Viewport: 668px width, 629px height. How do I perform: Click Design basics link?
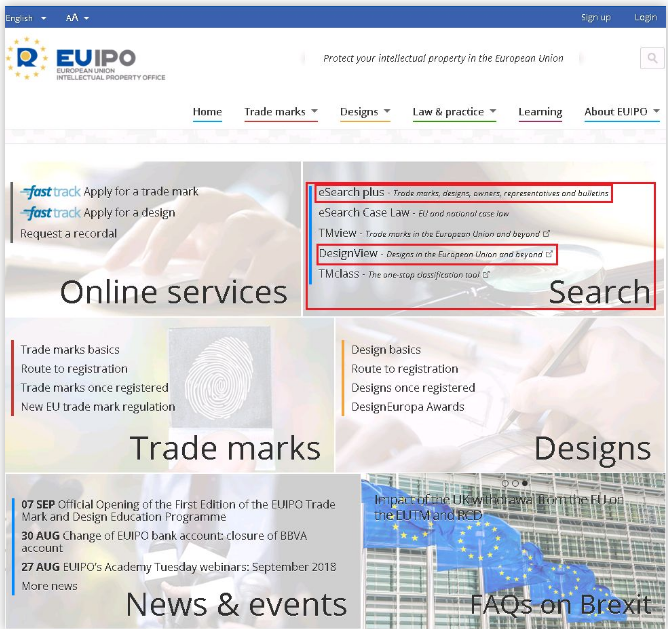coord(386,350)
